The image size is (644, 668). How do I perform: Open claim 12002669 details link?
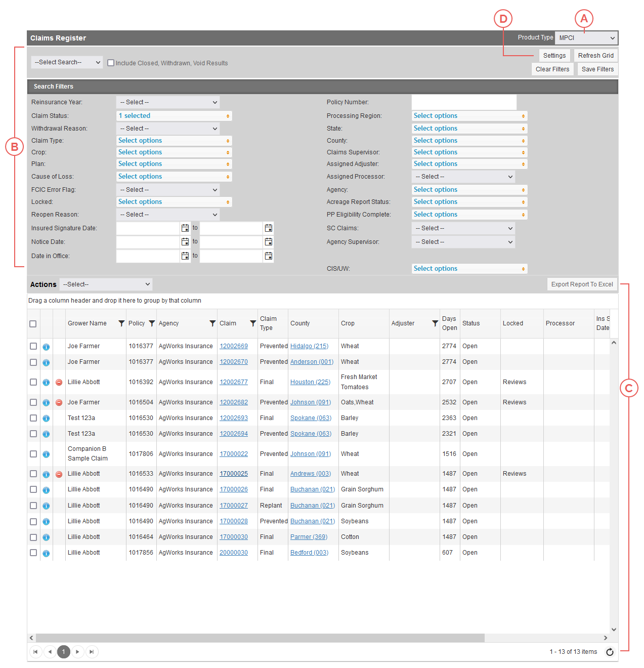click(233, 346)
